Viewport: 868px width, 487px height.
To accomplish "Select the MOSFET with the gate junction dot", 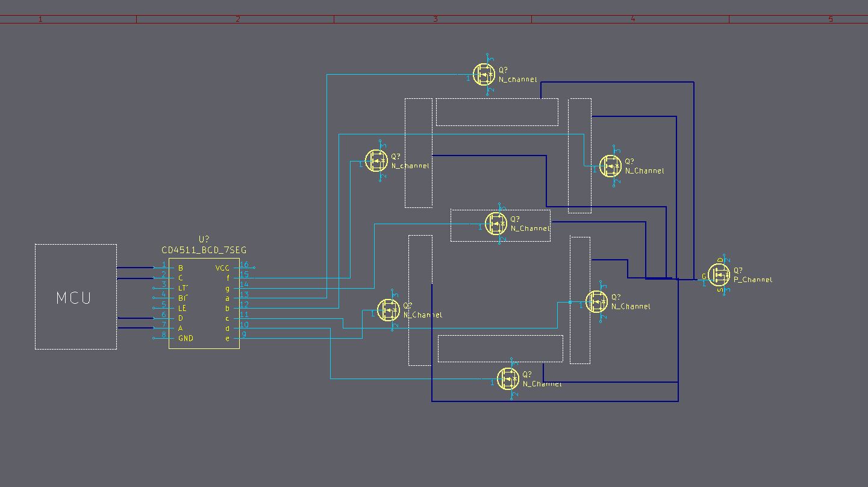I will pyautogui.click(x=597, y=301).
